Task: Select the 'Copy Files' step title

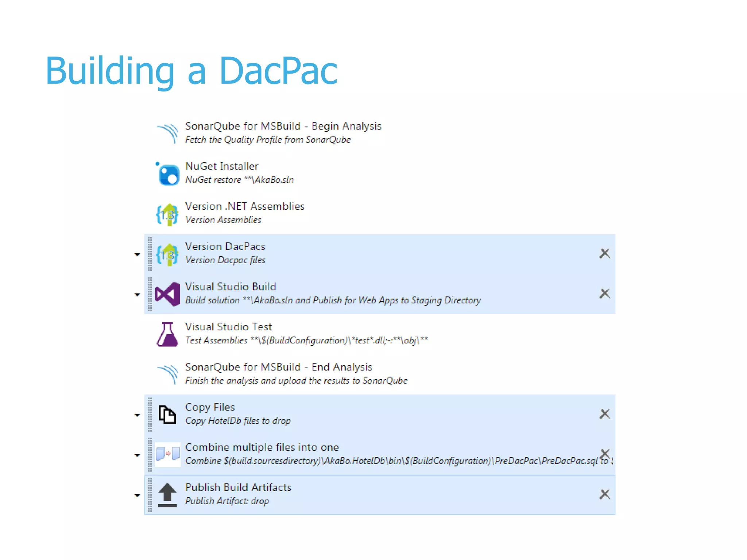Action: coord(210,407)
